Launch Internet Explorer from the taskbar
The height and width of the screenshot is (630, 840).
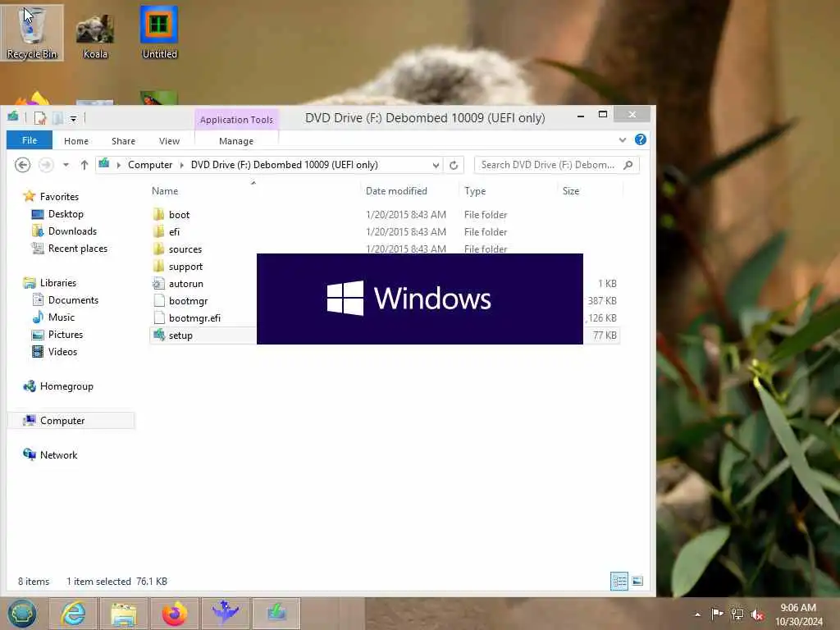pos(73,614)
